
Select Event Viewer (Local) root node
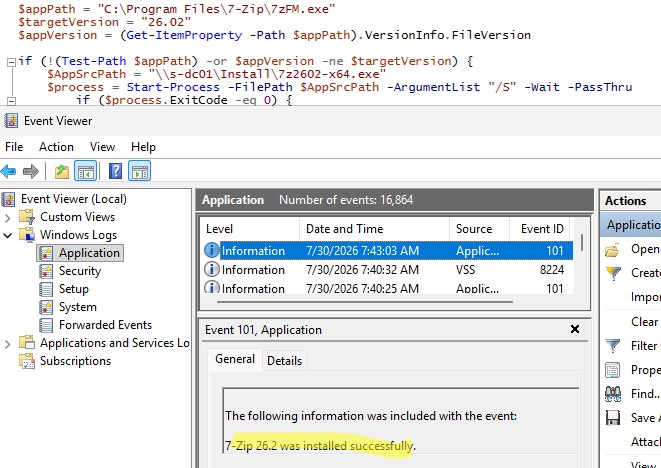coord(74,199)
